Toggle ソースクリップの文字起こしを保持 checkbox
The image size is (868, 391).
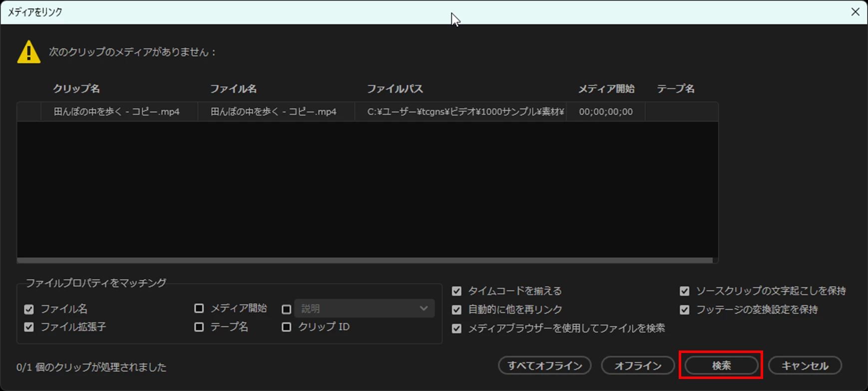[x=684, y=291]
